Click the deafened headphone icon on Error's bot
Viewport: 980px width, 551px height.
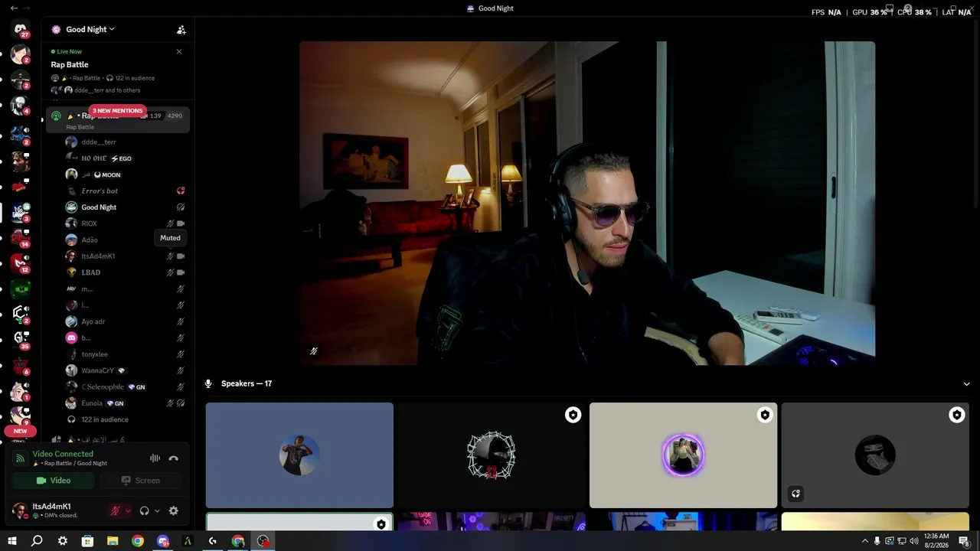coord(181,191)
